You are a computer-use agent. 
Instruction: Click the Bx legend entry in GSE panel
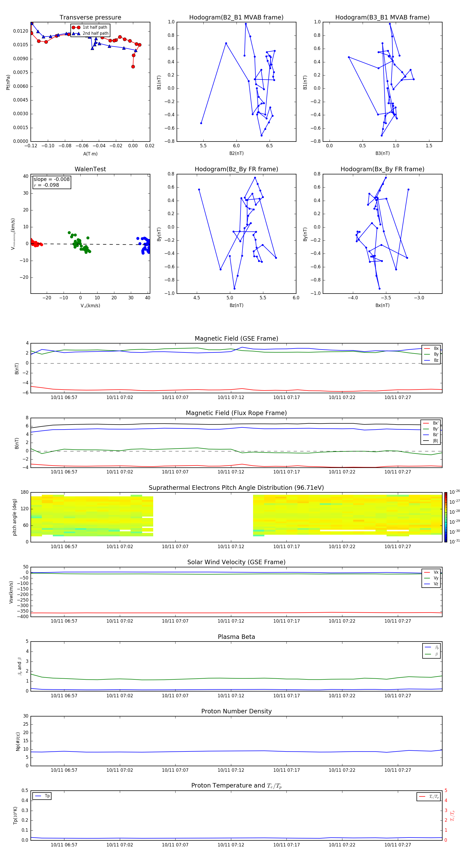click(431, 349)
